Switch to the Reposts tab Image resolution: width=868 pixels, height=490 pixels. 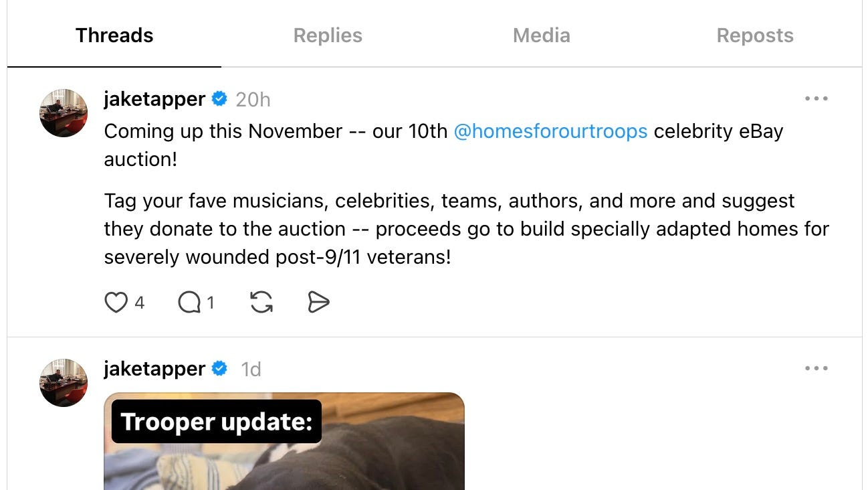tap(755, 35)
